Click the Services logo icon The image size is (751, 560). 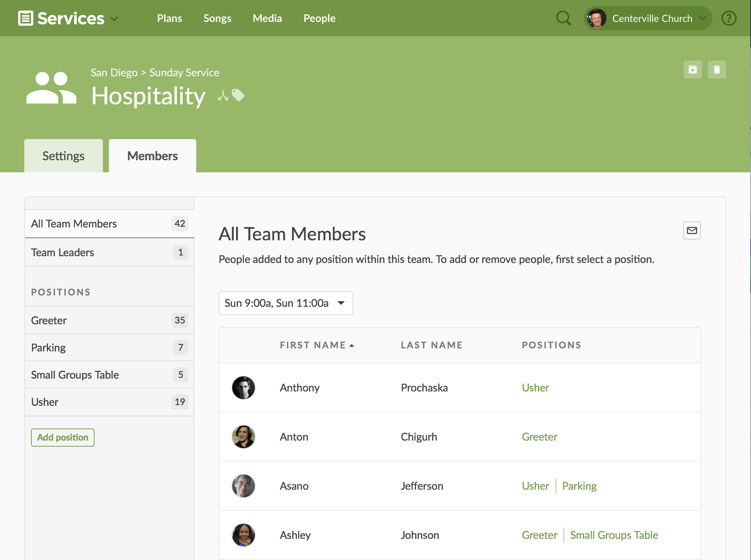pos(25,18)
